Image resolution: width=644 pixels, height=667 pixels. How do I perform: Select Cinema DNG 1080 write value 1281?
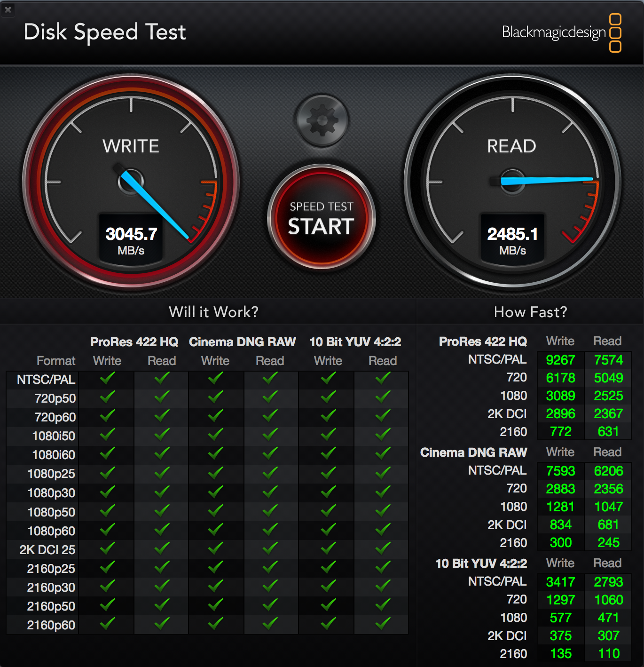click(560, 507)
